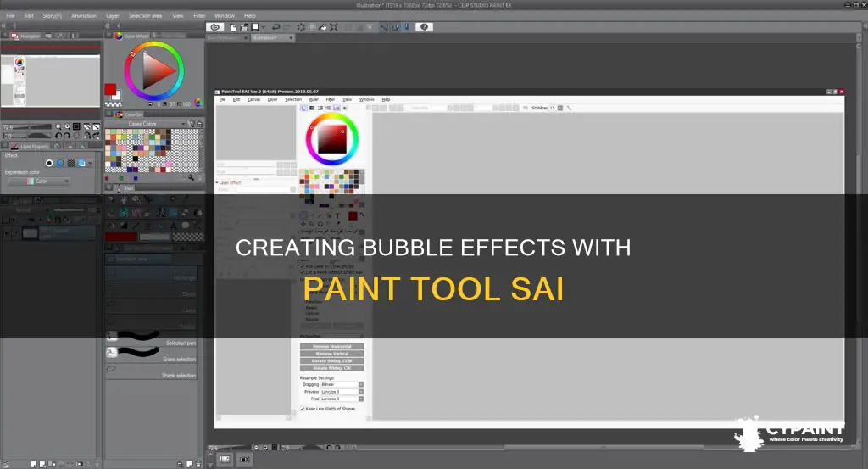Viewport: 868px width, 469px height.
Task: Click the Flip horizontal icon in Navigator panel
Action: click(87, 135)
